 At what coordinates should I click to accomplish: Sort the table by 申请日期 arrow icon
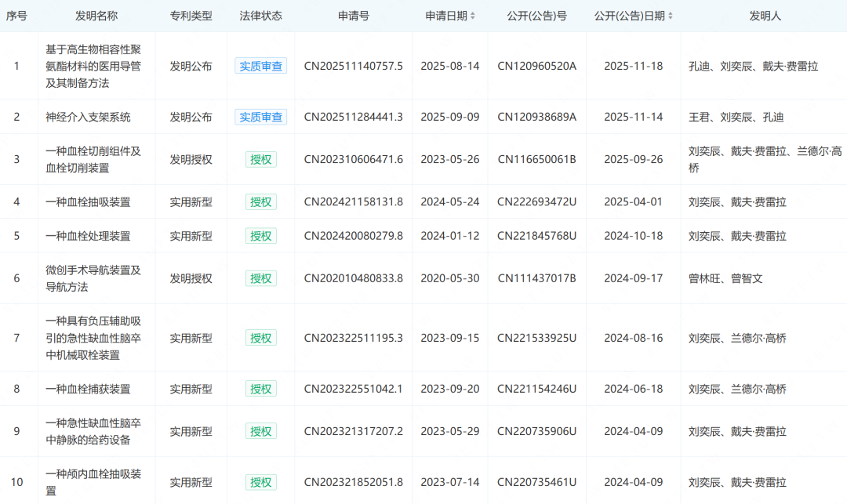click(472, 16)
